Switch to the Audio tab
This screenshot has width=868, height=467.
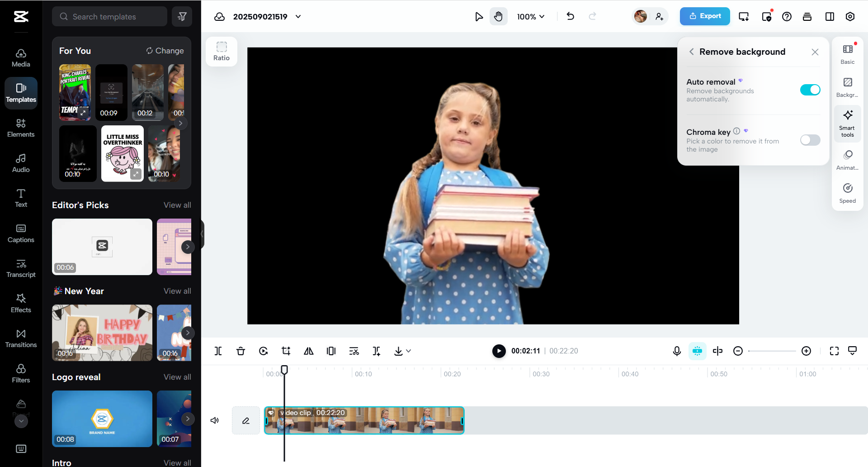(x=21, y=163)
